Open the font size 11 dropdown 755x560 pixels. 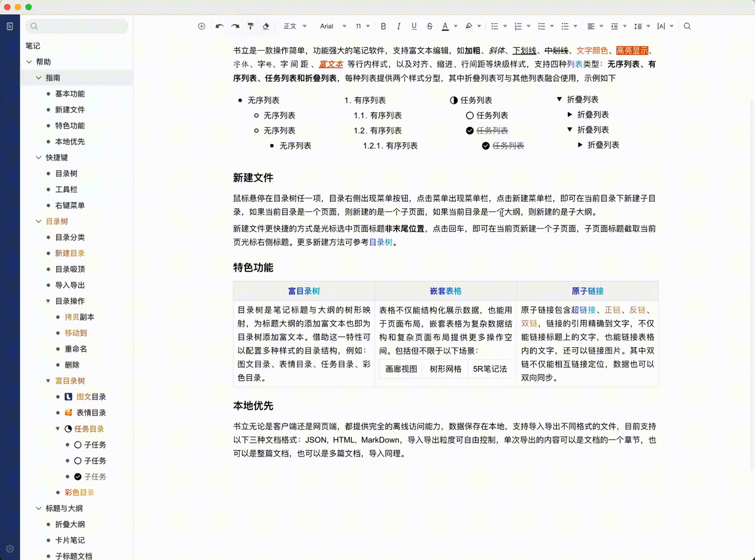coord(363,26)
